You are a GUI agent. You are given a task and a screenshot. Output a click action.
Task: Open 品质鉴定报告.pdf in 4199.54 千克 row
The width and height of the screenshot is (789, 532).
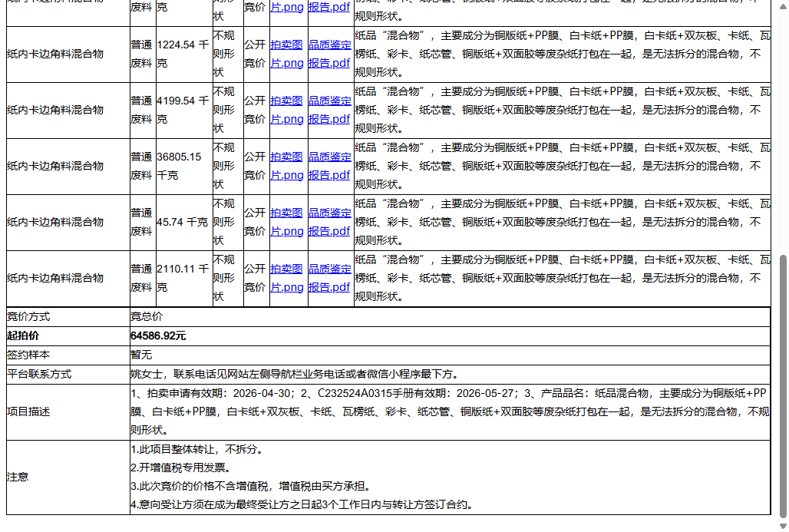329,110
